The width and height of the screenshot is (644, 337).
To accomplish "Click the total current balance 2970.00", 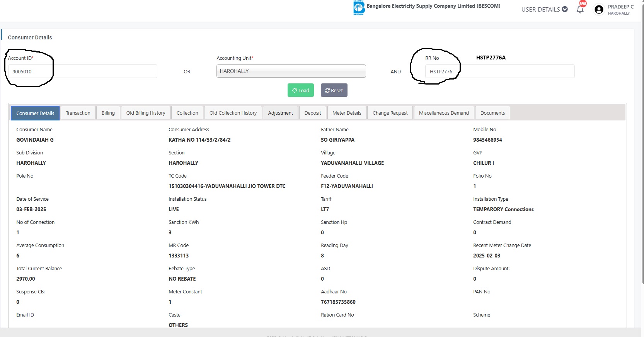I will [26, 279].
